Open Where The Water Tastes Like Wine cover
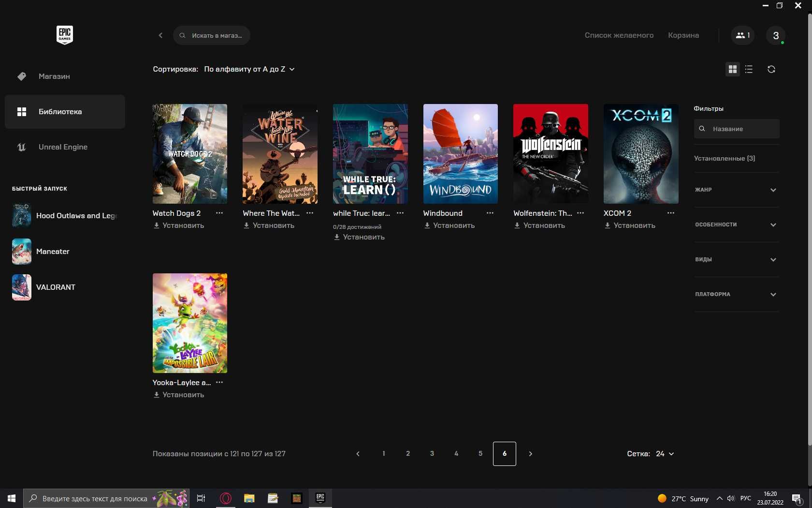The image size is (812, 508). (x=280, y=154)
